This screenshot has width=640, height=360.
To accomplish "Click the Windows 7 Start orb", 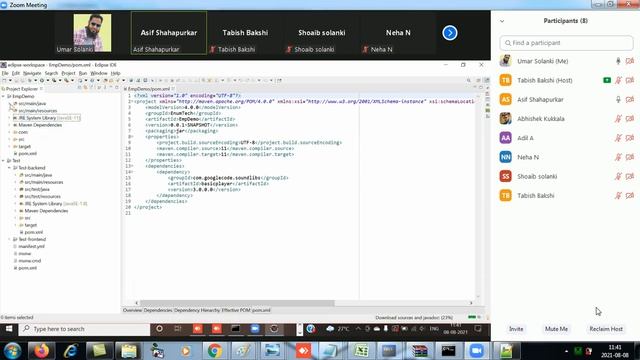I will click(13, 351).
